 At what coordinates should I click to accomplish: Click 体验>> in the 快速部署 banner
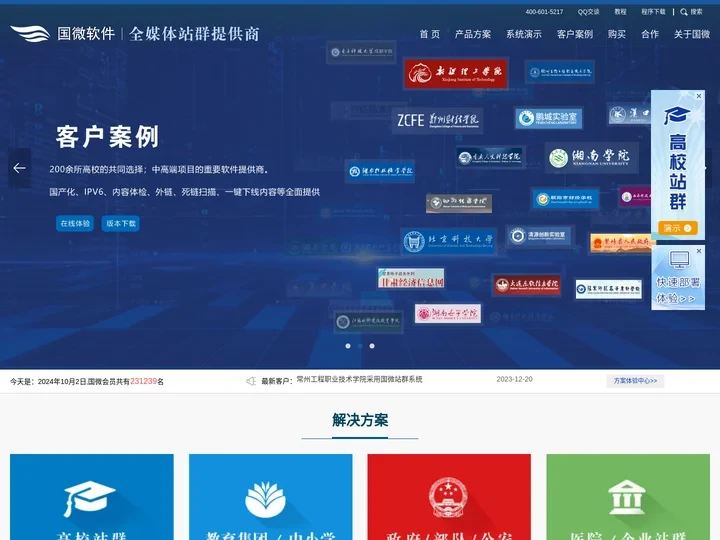pos(675,298)
